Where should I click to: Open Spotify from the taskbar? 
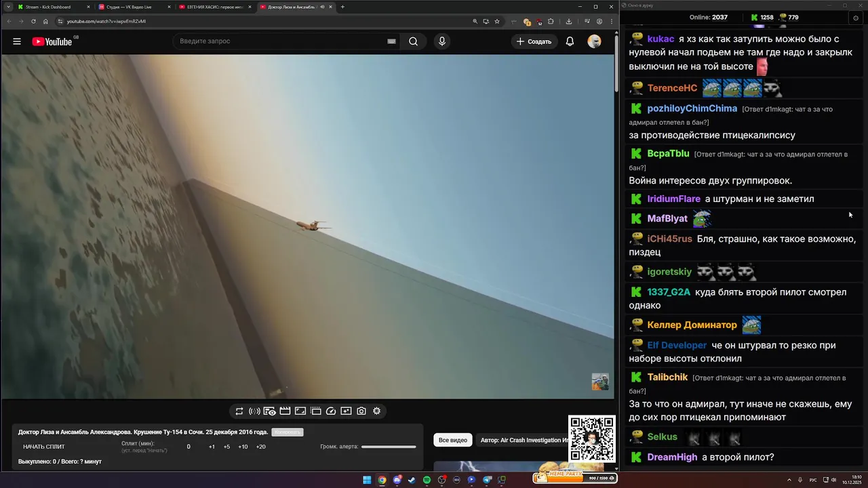pos(427,480)
